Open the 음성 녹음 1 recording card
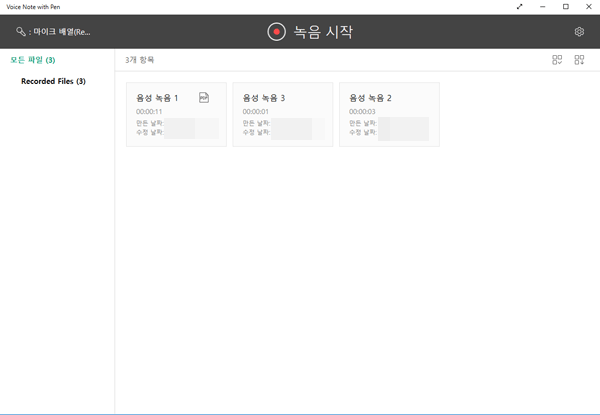Screen dimensions: 600x415 [176, 114]
